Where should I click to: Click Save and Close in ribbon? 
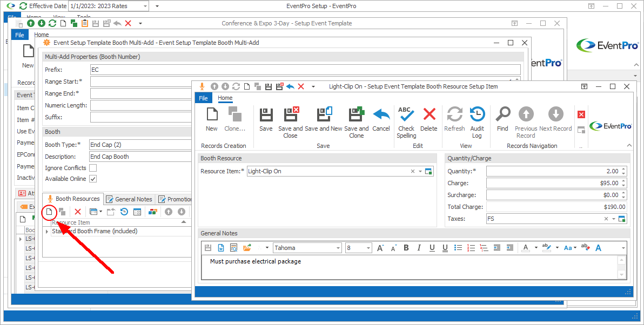point(290,123)
